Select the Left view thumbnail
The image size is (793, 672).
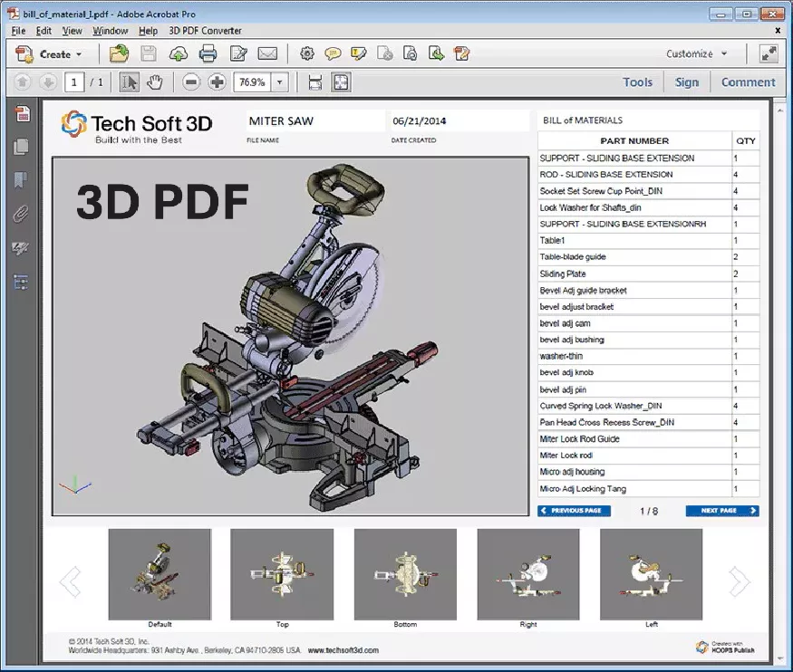pos(652,574)
